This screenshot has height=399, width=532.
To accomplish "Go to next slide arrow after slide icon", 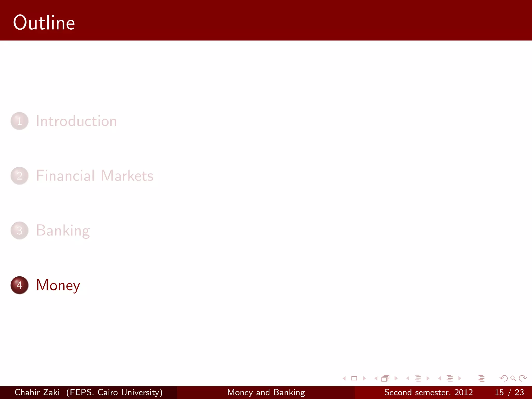I will [x=364, y=378].
